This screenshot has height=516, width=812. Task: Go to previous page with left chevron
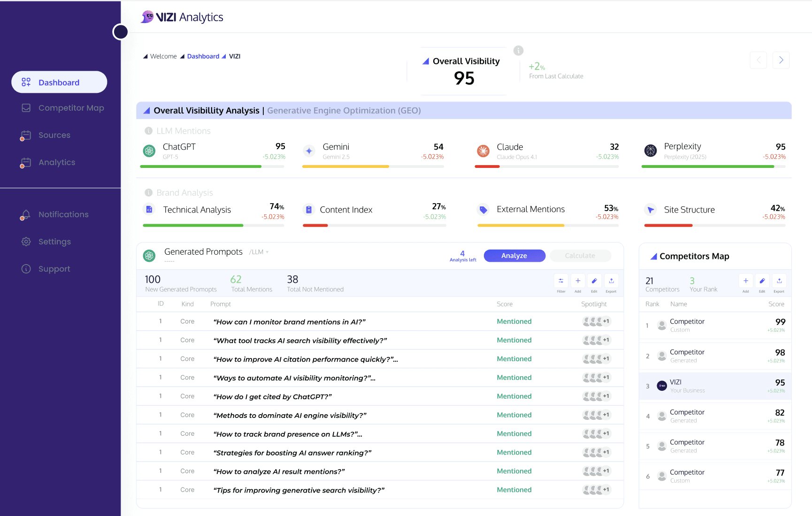pos(758,60)
